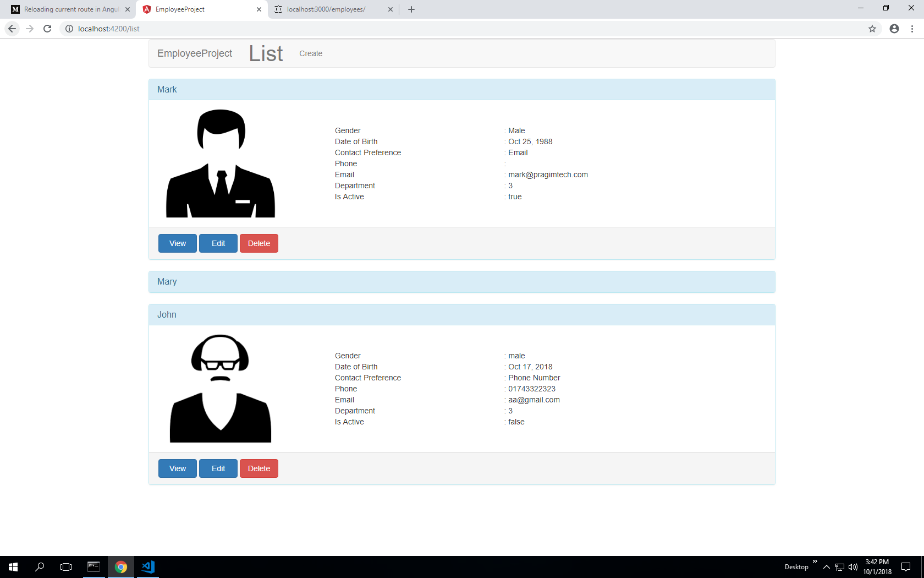View site information in the address bar
924x578 pixels.
point(68,29)
